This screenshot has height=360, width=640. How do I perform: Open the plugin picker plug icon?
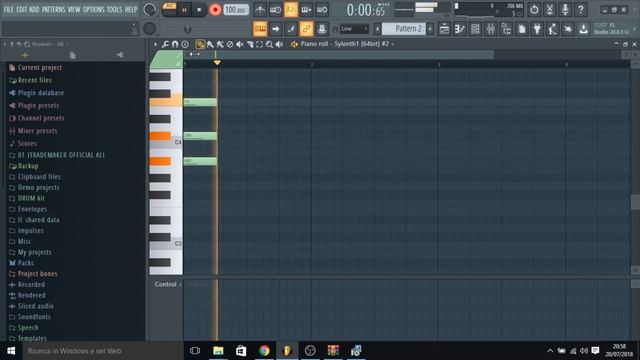pyautogui.click(x=537, y=29)
